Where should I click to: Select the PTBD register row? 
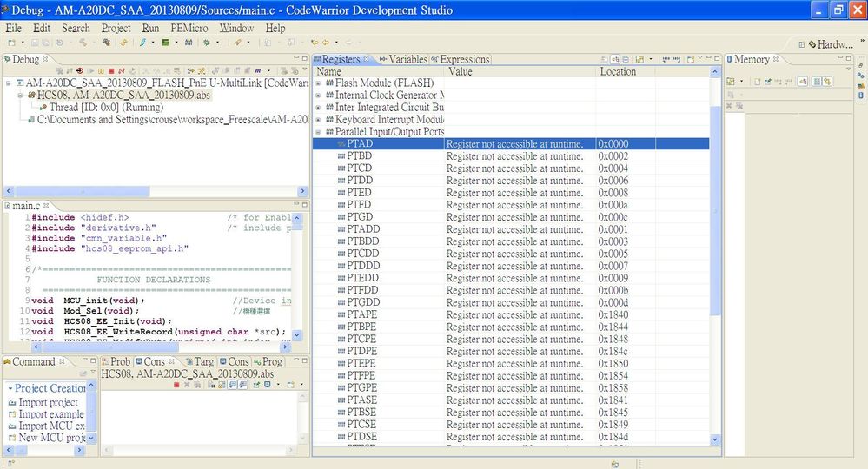click(511, 156)
